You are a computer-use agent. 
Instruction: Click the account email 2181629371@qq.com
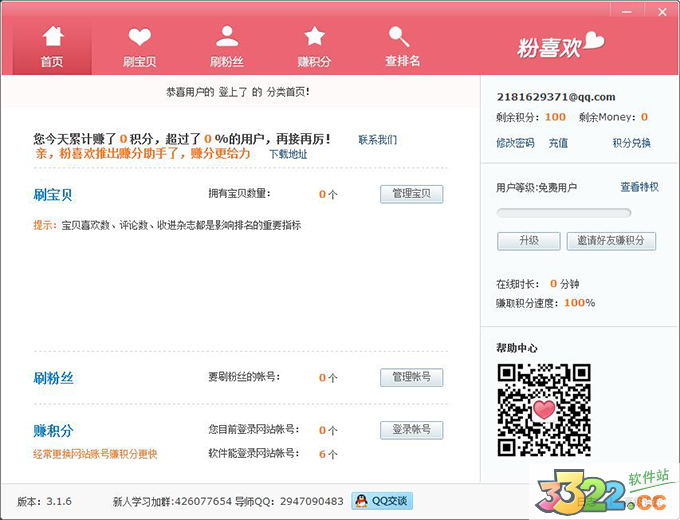click(556, 97)
